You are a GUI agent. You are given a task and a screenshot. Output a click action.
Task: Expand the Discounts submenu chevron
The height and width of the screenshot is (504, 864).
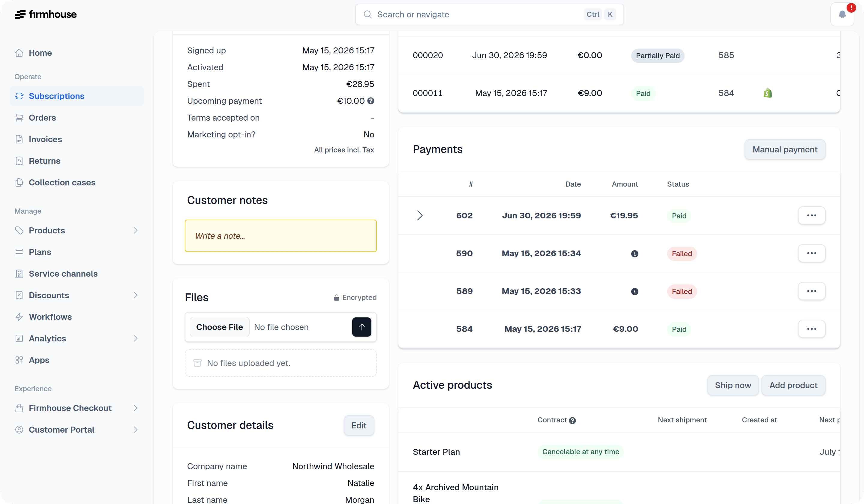tap(135, 295)
